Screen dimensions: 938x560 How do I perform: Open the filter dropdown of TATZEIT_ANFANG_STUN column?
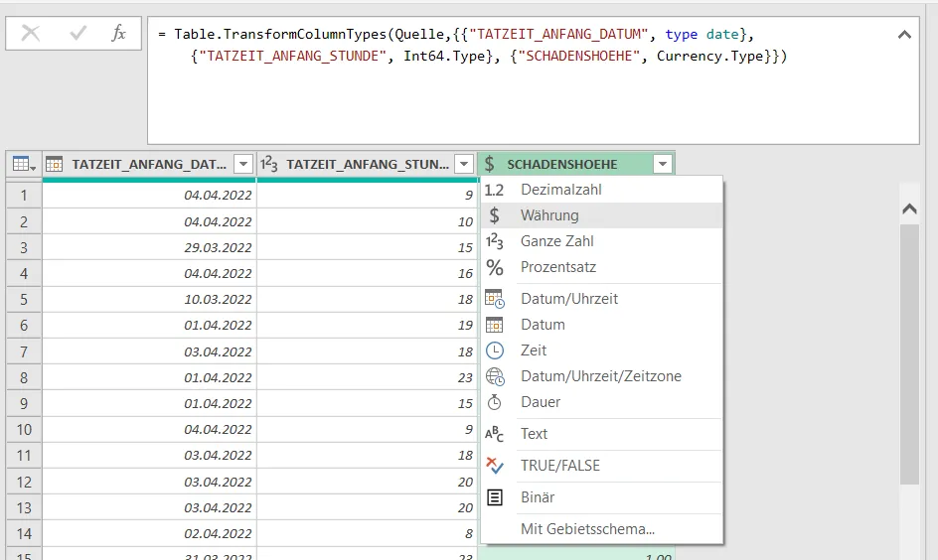(464, 164)
